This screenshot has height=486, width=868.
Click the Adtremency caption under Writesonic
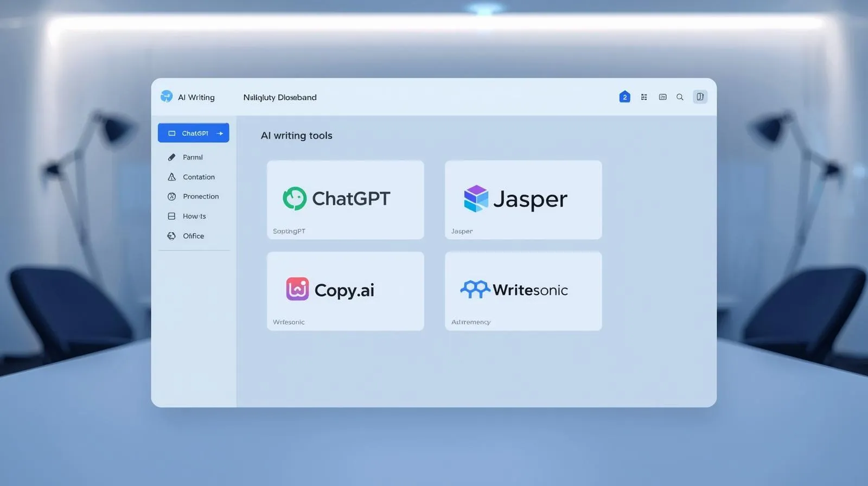pyautogui.click(x=470, y=322)
